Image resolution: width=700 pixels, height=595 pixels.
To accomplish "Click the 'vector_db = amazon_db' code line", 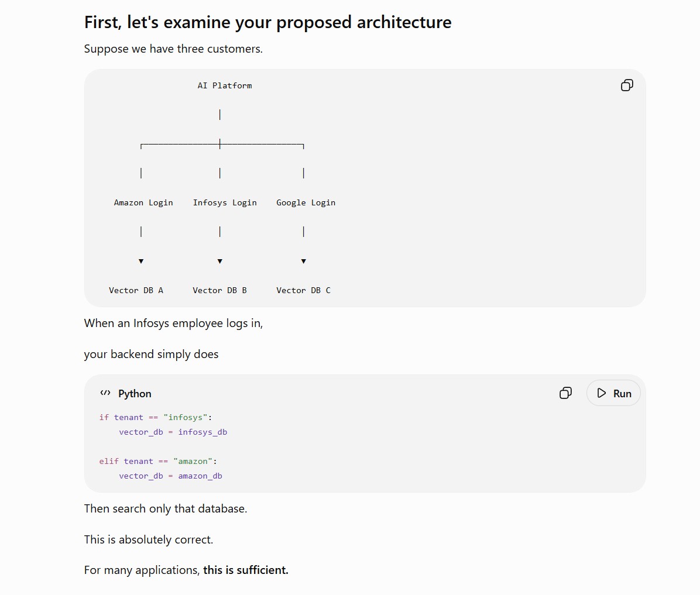I will [x=170, y=476].
